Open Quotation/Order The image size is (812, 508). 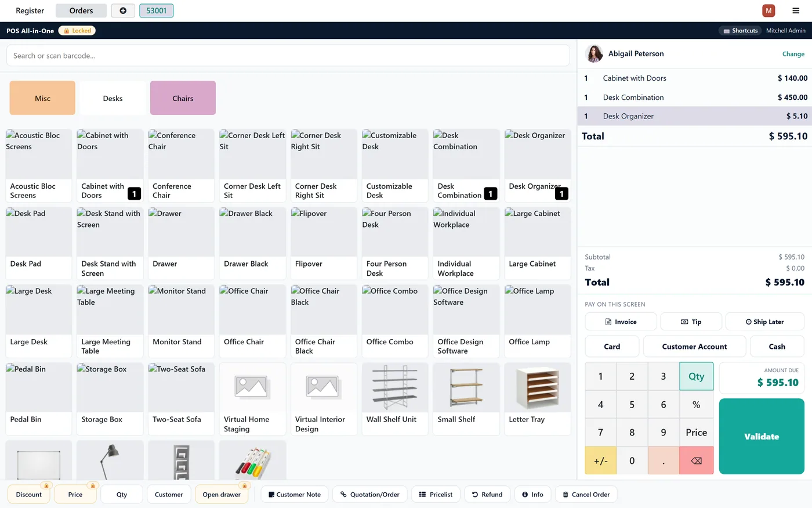(x=370, y=495)
